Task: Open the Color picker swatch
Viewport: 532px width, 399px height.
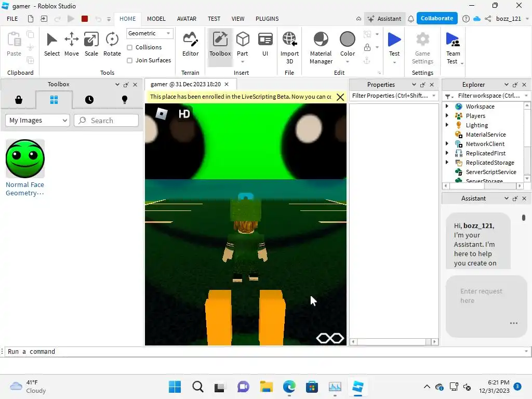Action: (348, 39)
